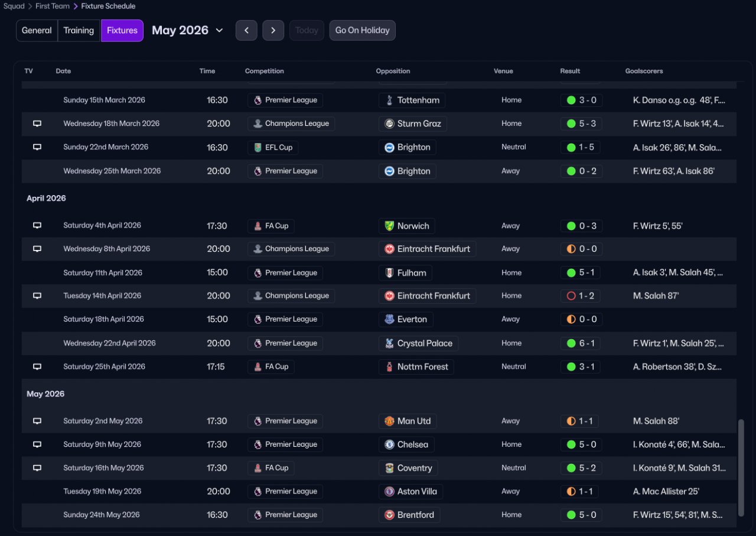
Task: Switch to the Training tab
Action: 79,31
